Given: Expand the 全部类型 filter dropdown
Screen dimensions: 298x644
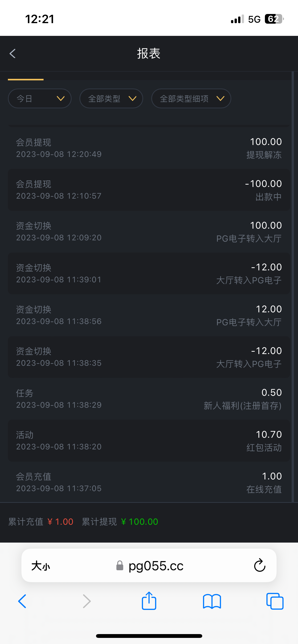Looking at the screenshot, I should [111, 98].
